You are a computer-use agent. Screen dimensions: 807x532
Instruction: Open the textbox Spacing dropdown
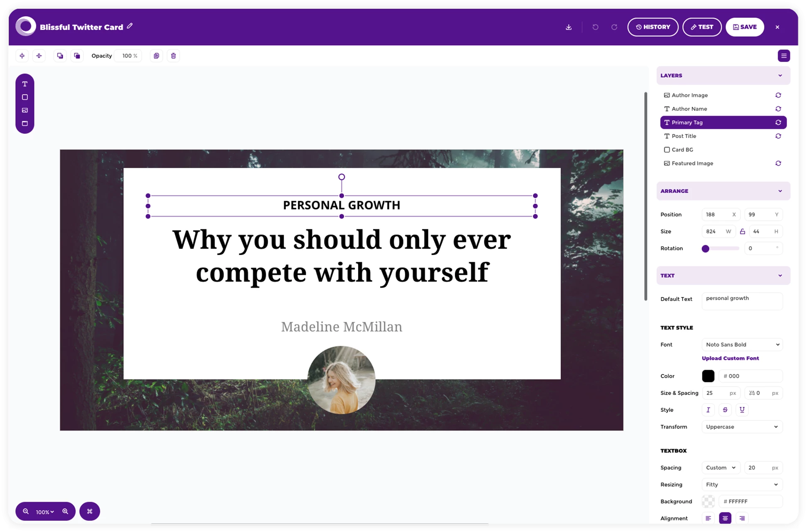[720, 468]
